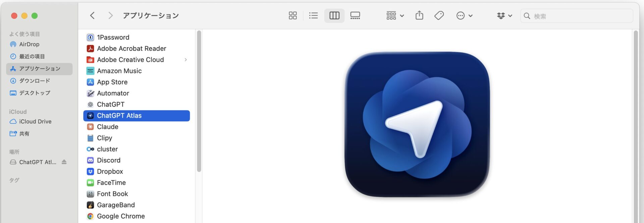Viewport: 644px width, 223px height.
Task: Select iCloud Drive in the sidebar
Action: click(35, 121)
